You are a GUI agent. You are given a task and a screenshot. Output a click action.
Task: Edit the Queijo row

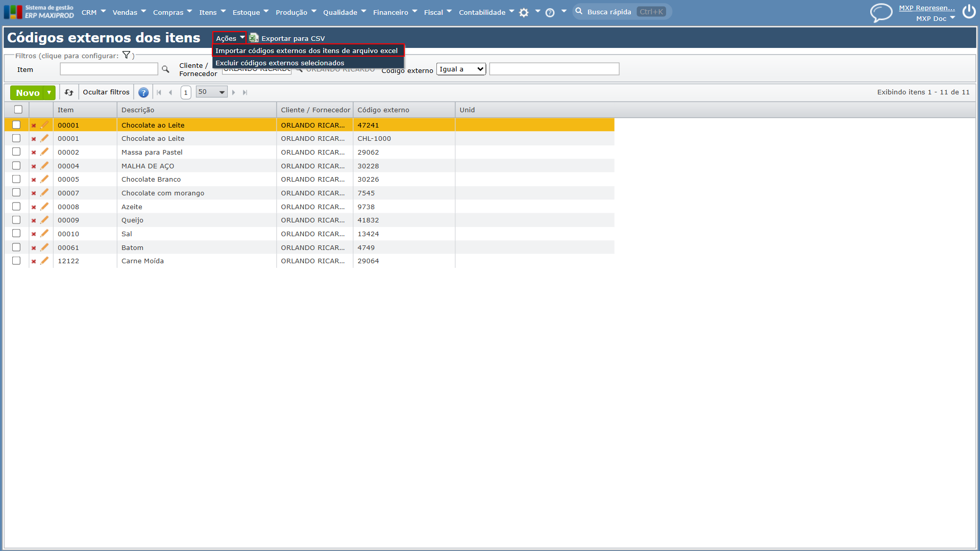(x=44, y=220)
